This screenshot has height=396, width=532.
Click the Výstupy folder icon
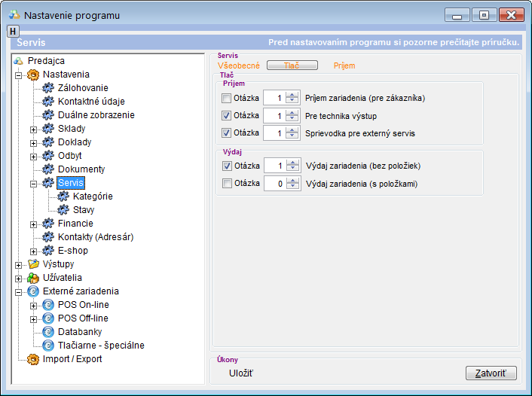(x=33, y=264)
